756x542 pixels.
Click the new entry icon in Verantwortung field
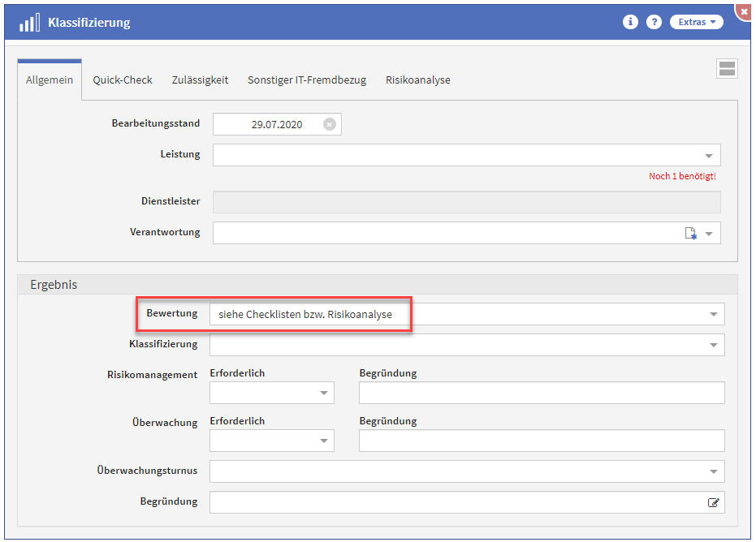tap(690, 234)
